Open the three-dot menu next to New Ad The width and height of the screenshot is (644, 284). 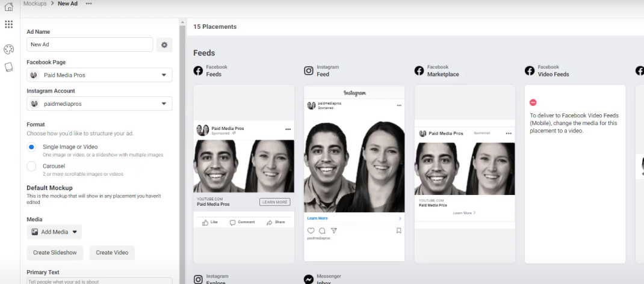coord(88,3)
